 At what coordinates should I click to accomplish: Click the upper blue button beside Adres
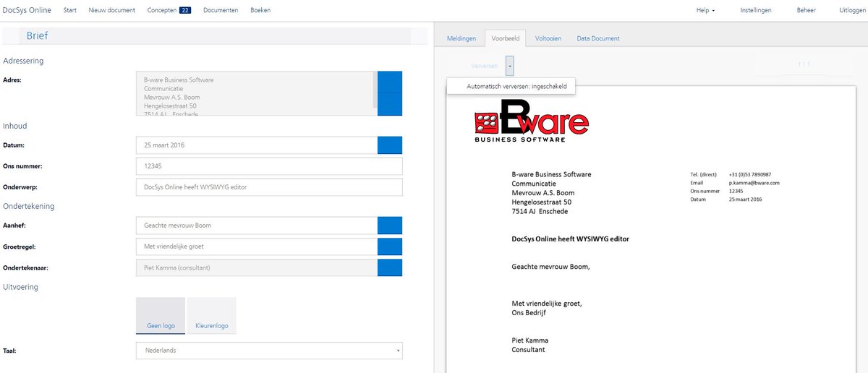click(390, 82)
